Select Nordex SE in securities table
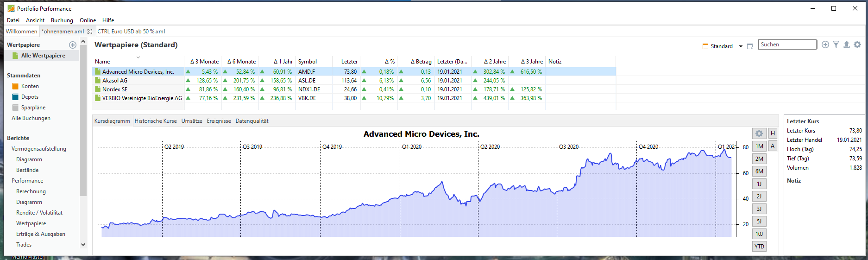This screenshot has height=260, width=868. click(115, 89)
